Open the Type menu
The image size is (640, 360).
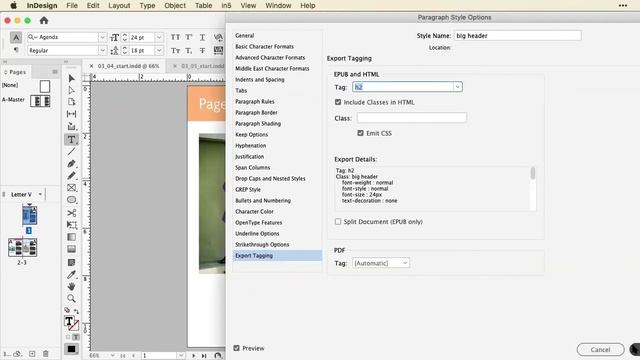(147, 6)
